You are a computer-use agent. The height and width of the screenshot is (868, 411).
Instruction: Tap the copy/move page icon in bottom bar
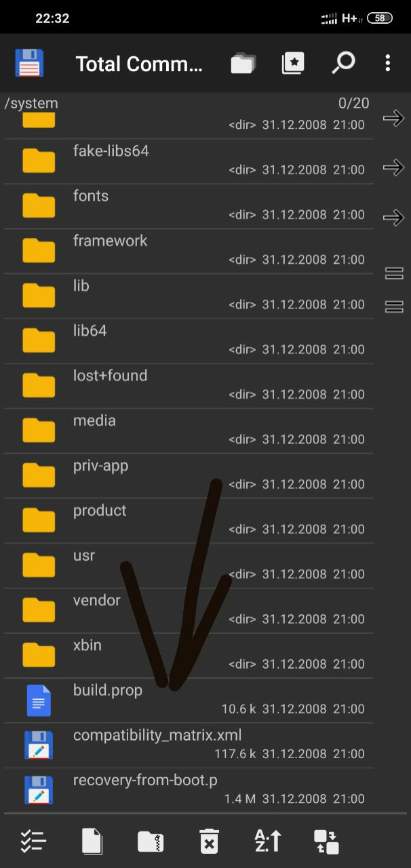[x=92, y=842]
